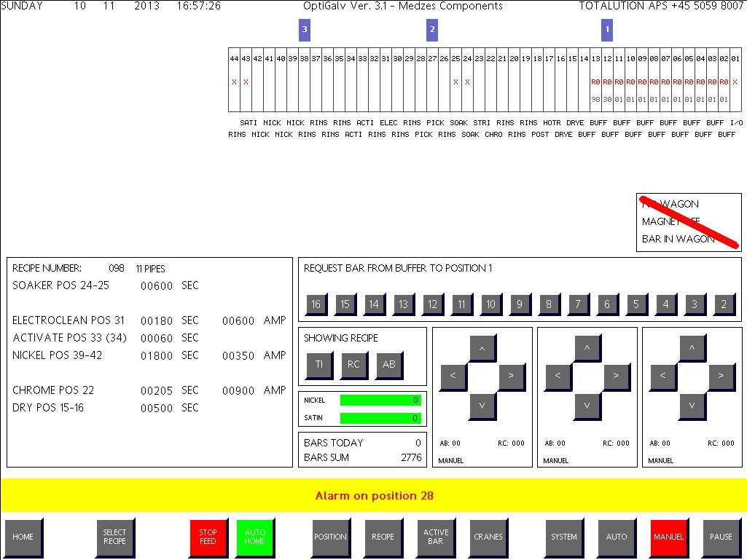Click the right arrow in the left crane panel
The height and width of the screenshot is (560, 747).
click(x=512, y=376)
